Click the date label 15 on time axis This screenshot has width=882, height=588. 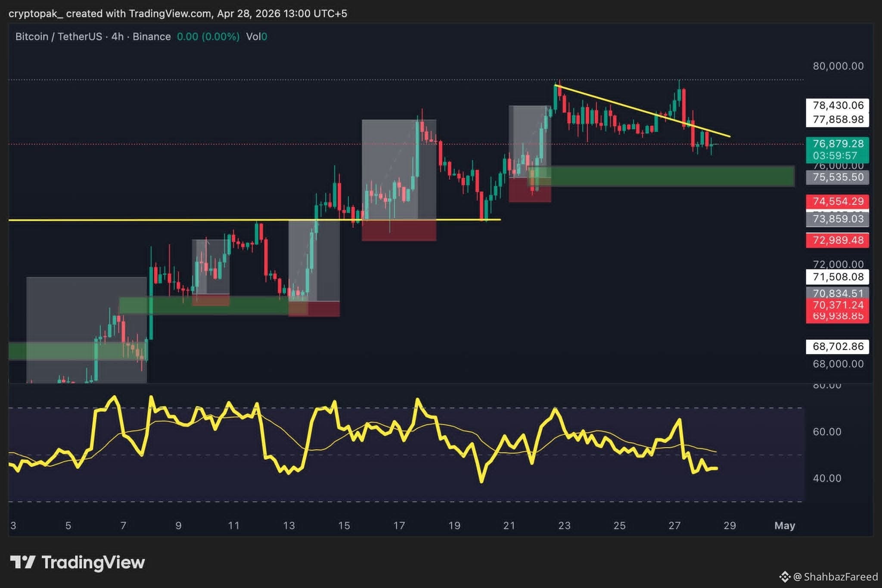pyautogui.click(x=344, y=526)
